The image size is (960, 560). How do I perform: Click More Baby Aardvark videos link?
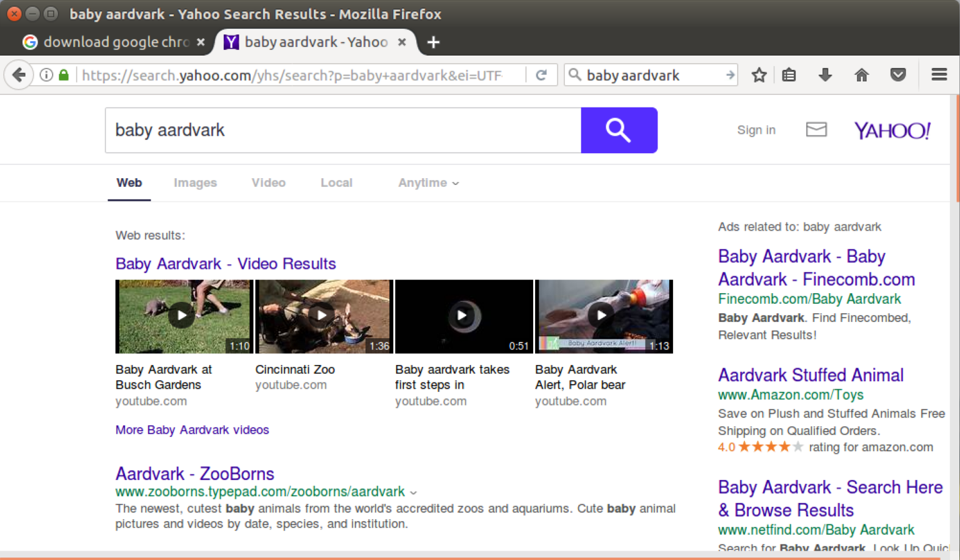(192, 430)
